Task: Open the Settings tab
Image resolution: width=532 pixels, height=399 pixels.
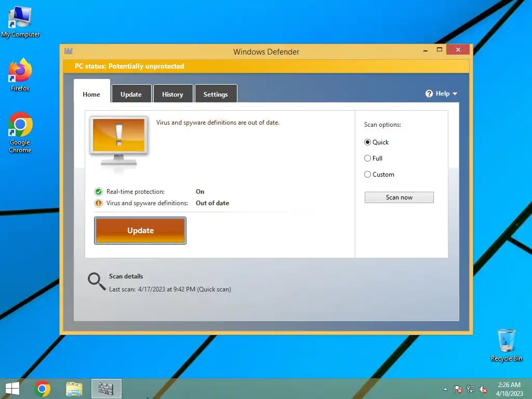Action: pos(216,95)
